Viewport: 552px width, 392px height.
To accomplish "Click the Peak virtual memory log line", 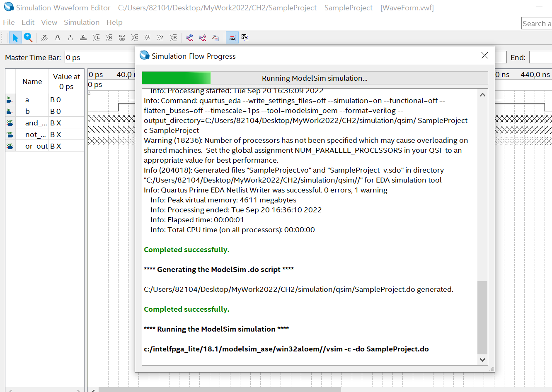I will (223, 200).
